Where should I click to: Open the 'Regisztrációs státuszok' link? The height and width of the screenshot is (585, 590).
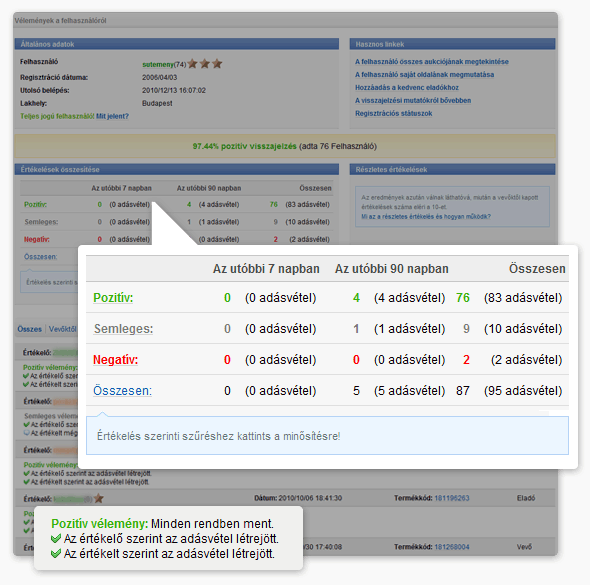pyautogui.click(x=394, y=113)
